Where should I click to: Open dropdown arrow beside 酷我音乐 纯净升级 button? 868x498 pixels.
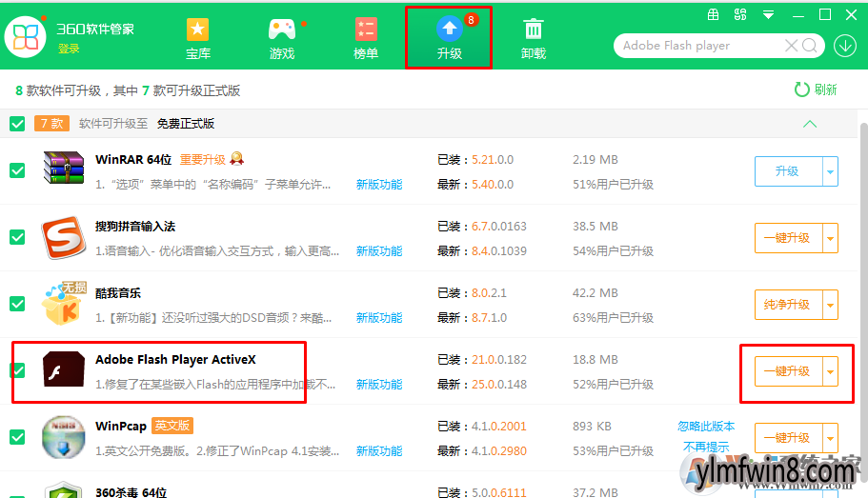[x=830, y=305]
